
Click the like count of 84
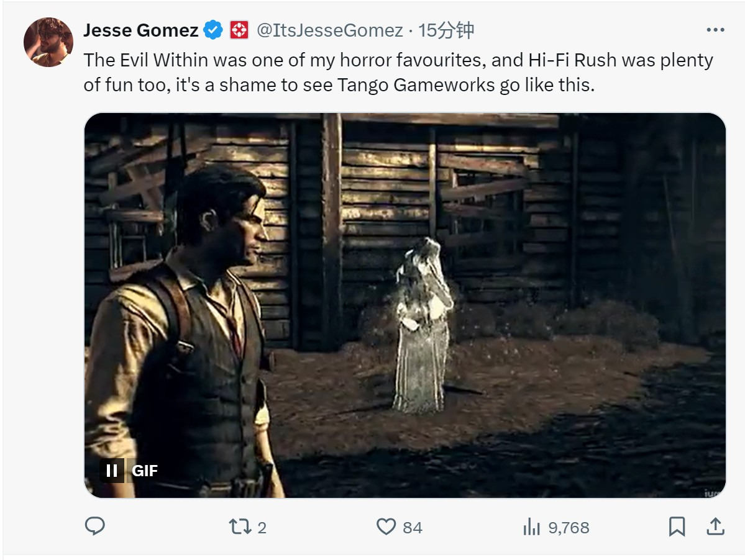[x=413, y=528]
